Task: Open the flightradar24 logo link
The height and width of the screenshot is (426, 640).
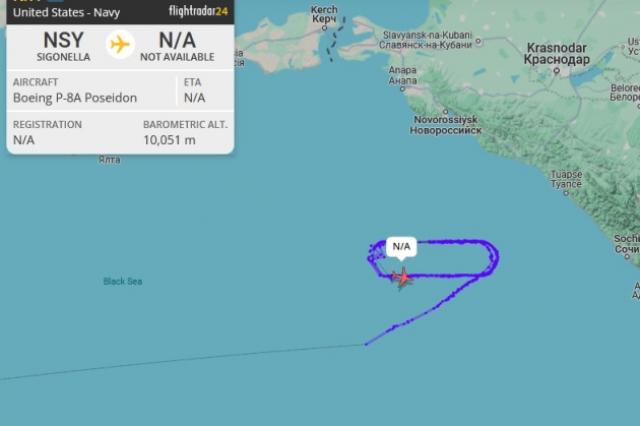Action: 198,11
